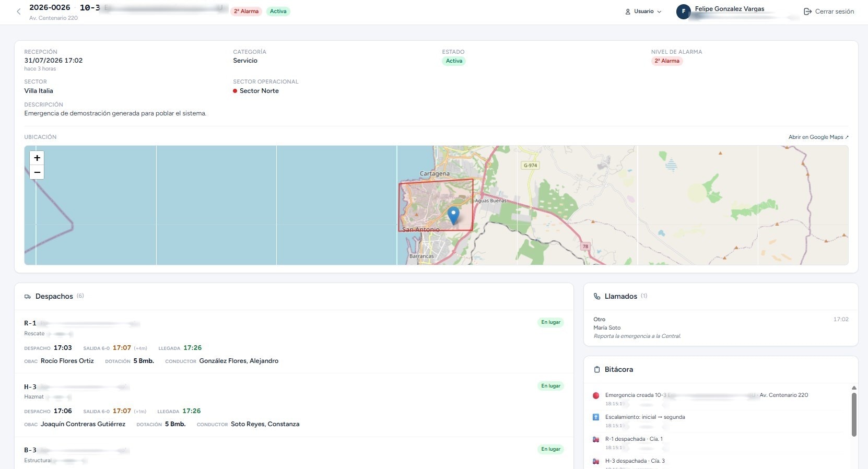The height and width of the screenshot is (469, 868).
Task: Click the emergency number 2026-0026 in header
Action: (50, 7)
